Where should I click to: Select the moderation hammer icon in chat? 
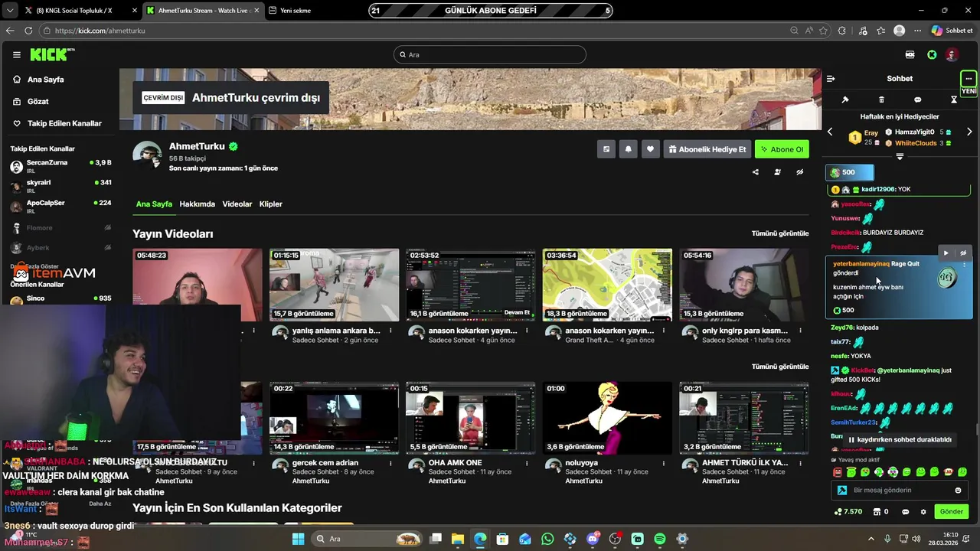pyautogui.click(x=845, y=99)
